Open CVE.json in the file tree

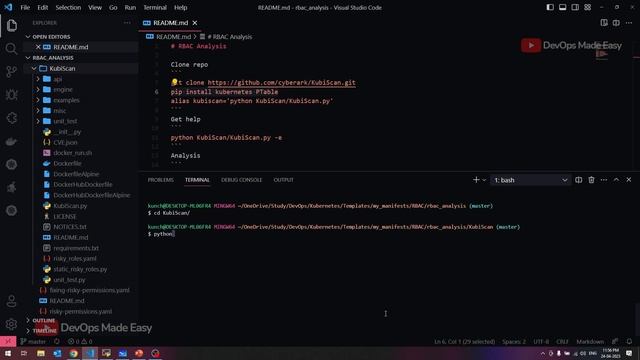tap(65, 142)
